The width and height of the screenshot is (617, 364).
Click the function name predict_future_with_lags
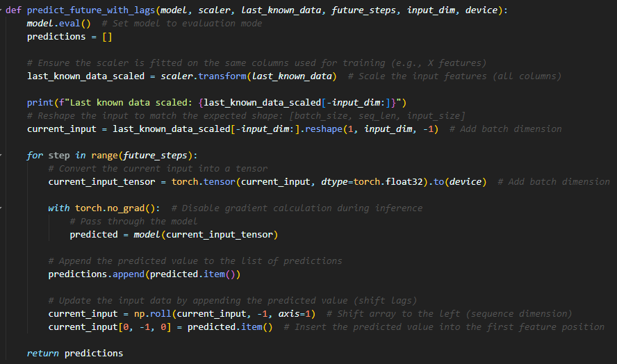(91, 10)
